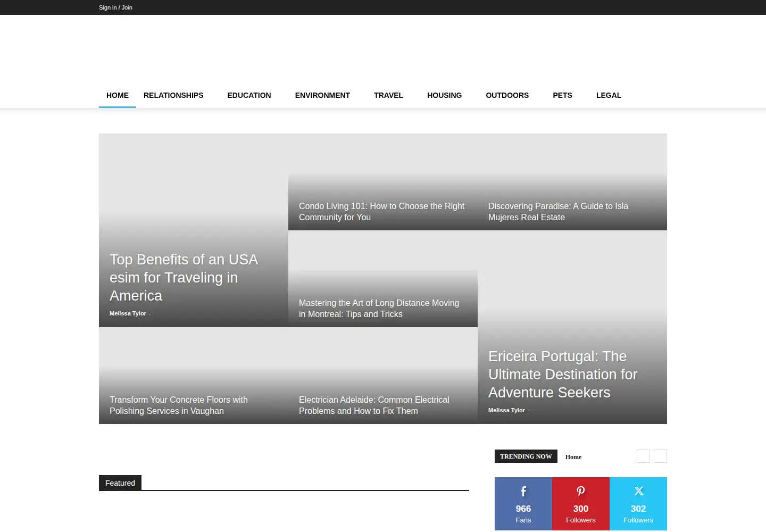Click the X (Twitter) icon in social counter
Screen dimensions: 766x532
[638, 491]
